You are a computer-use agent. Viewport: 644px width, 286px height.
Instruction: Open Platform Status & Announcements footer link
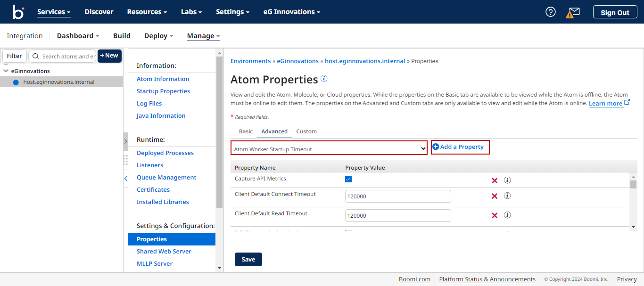pyautogui.click(x=487, y=279)
